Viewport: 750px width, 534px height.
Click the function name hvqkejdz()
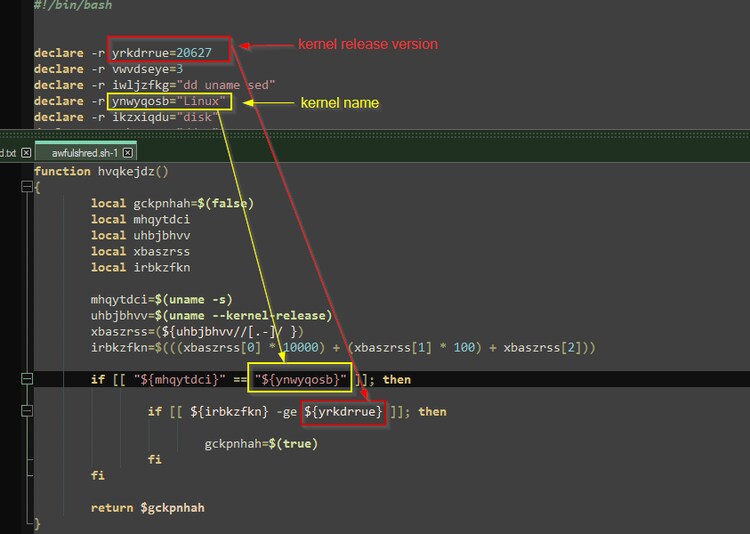133,171
